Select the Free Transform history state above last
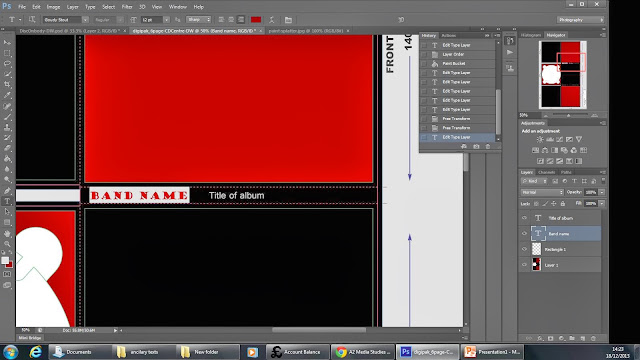The height and width of the screenshot is (360, 640). pos(457,128)
